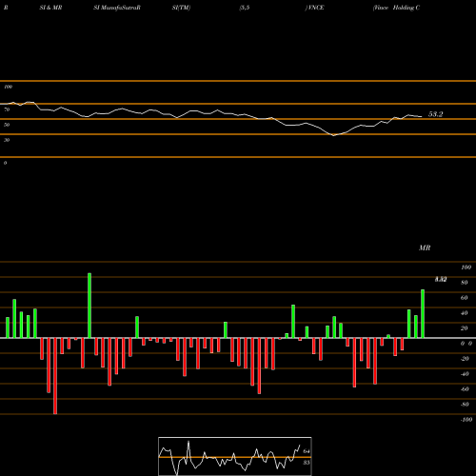The height and width of the screenshot is (476, 476).
Task: Click the 'VNCE' ticker symbol text
Action: click(x=316, y=8)
